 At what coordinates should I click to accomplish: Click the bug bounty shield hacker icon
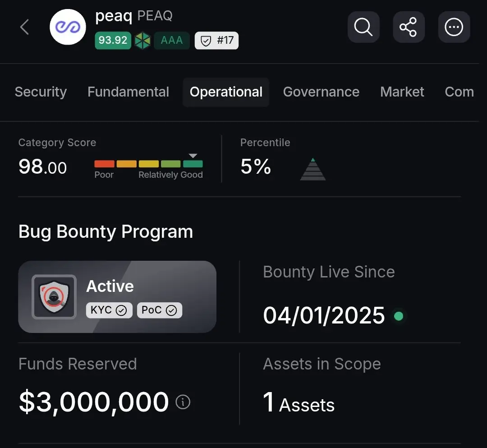[54, 297]
